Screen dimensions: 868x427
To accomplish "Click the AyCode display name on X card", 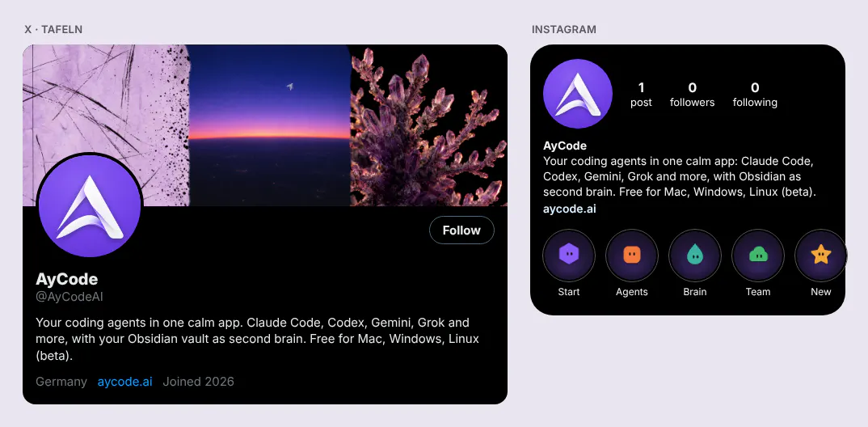I will click(x=67, y=278).
